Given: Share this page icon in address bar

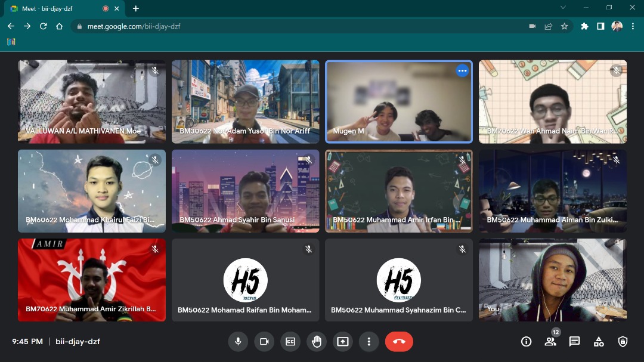Looking at the screenshot, I should (x=549, y=26).
